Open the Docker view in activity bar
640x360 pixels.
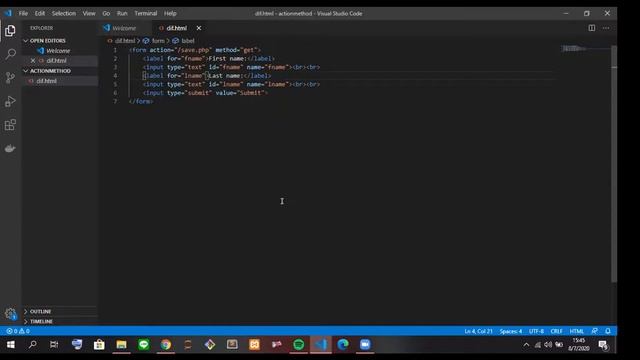pyautogui.click(x=10, y=149)
